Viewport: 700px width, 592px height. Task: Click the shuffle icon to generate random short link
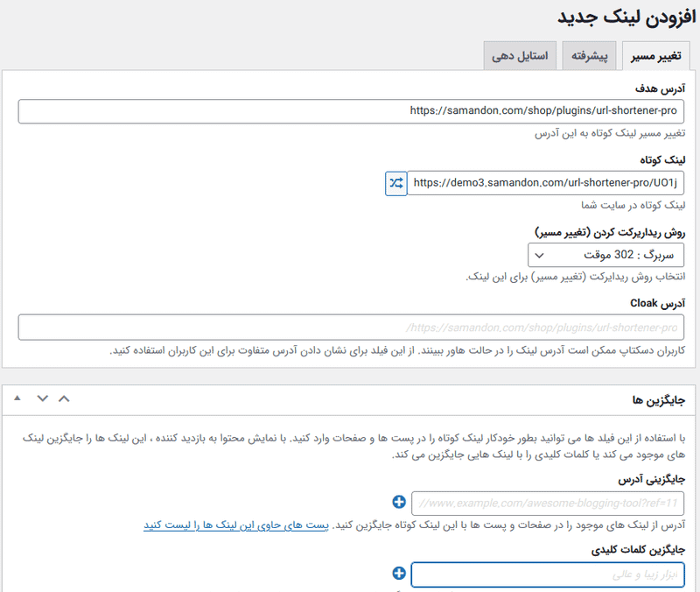tap(396, 183)
